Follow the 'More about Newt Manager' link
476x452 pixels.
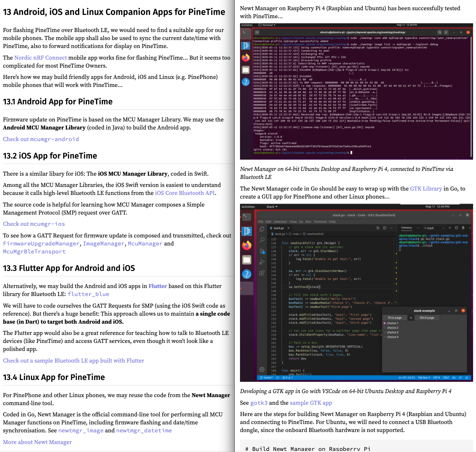[37, 442]
